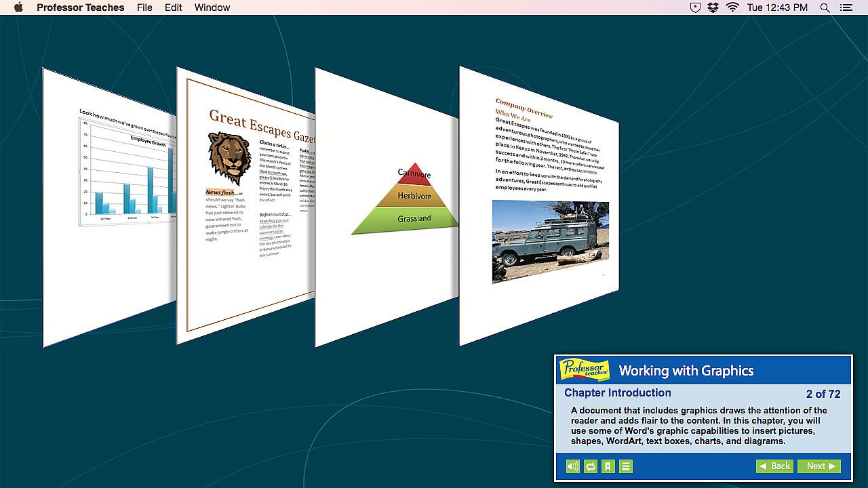Open the Apple menu
The width and height of the screenshot is (868, 488).
18,7
